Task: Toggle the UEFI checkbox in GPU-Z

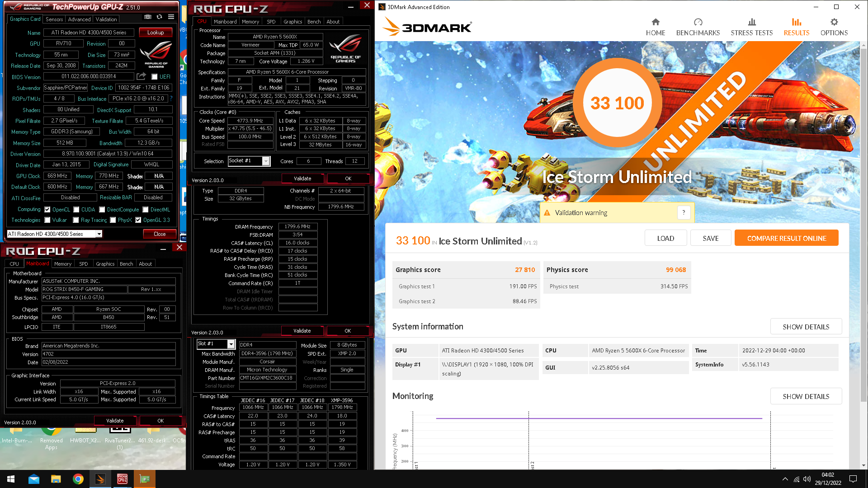Action: (154, 77)
